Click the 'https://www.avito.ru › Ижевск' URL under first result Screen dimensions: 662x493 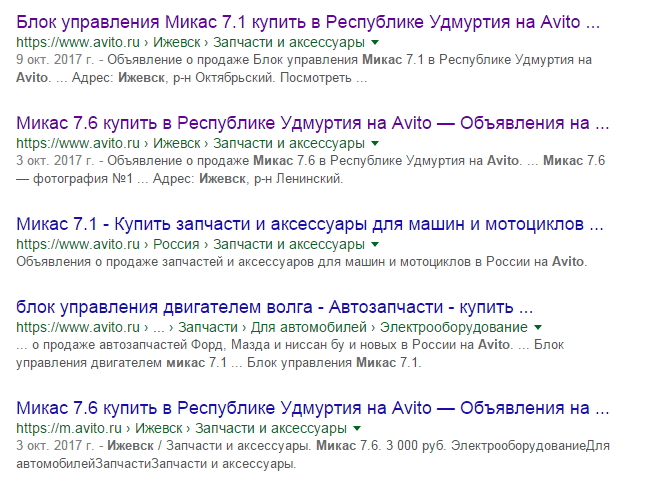pos(190,43)
